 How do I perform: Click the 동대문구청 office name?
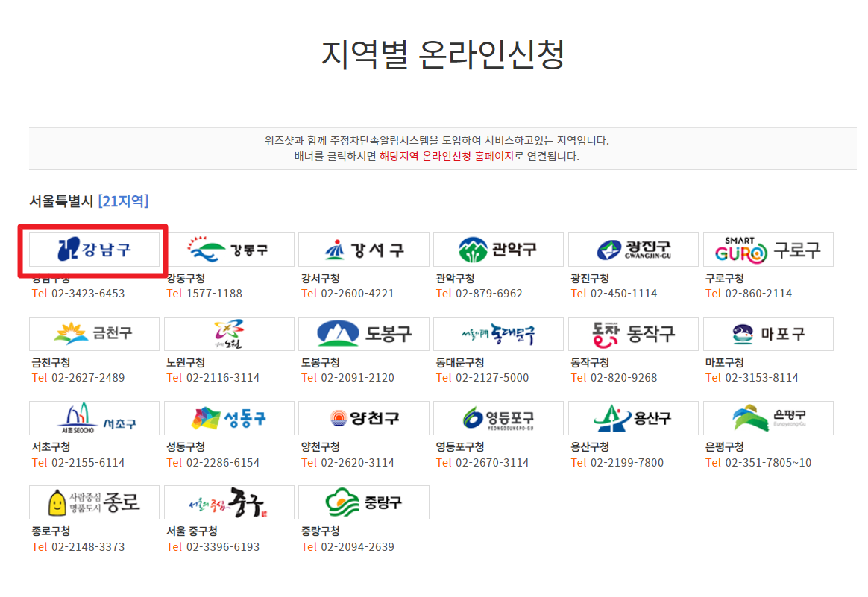pos(460,363)
